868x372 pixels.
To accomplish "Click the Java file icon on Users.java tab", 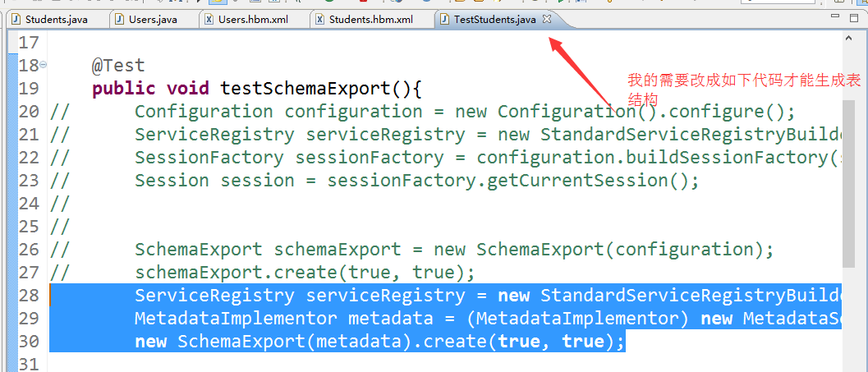I will 119,20.
